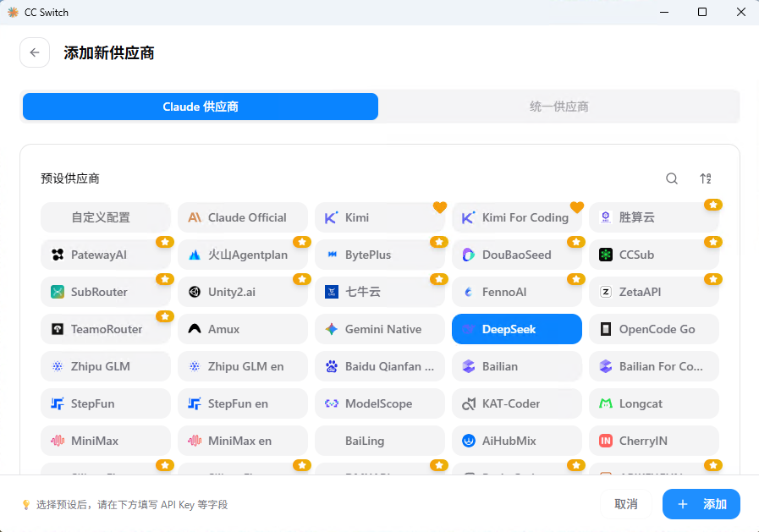Choose Gemini Native preset
Image resolution: width=759 pixels, height=532 pixels.
click(x=379, y=329)
